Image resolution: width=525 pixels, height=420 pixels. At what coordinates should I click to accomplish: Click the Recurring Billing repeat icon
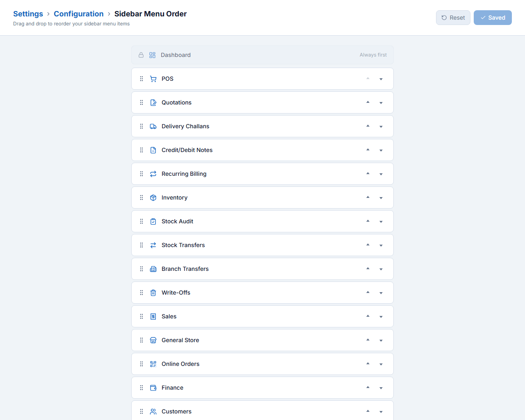point(153,174)
